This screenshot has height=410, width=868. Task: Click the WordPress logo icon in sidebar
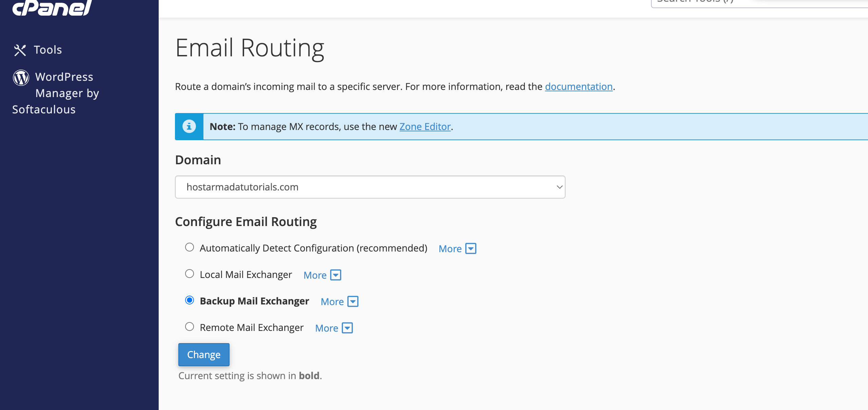pyautogui.click(x=21, y=78)
